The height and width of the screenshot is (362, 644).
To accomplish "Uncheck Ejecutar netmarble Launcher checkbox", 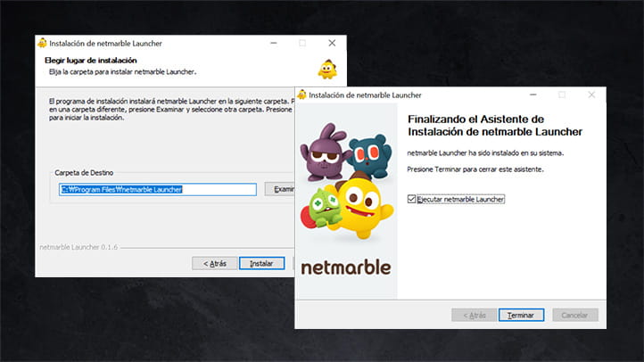I will 411,199.
